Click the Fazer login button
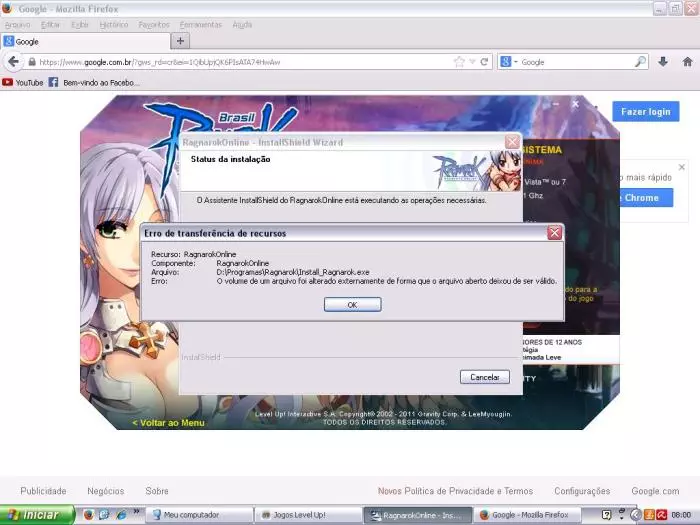Viewport: 700px width, 525px height. point(646,112)
